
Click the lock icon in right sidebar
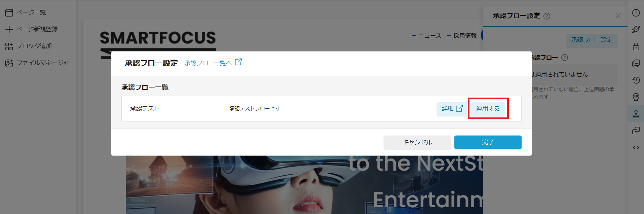coord(636,46)
